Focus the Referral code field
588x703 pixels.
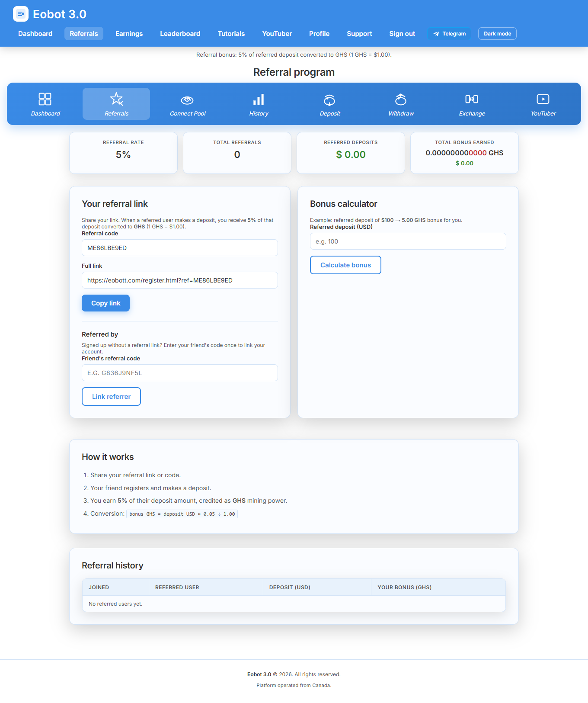coord(180,248)
